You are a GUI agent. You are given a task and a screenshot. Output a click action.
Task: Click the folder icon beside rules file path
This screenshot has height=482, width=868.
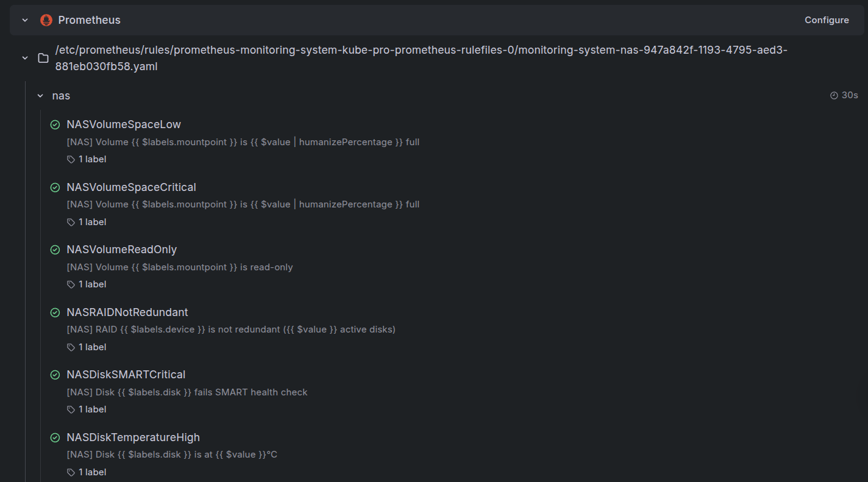[43, 58]
